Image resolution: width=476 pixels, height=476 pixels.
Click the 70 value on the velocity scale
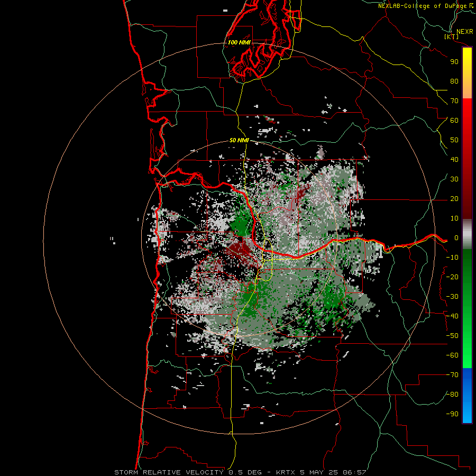point(454,101)
